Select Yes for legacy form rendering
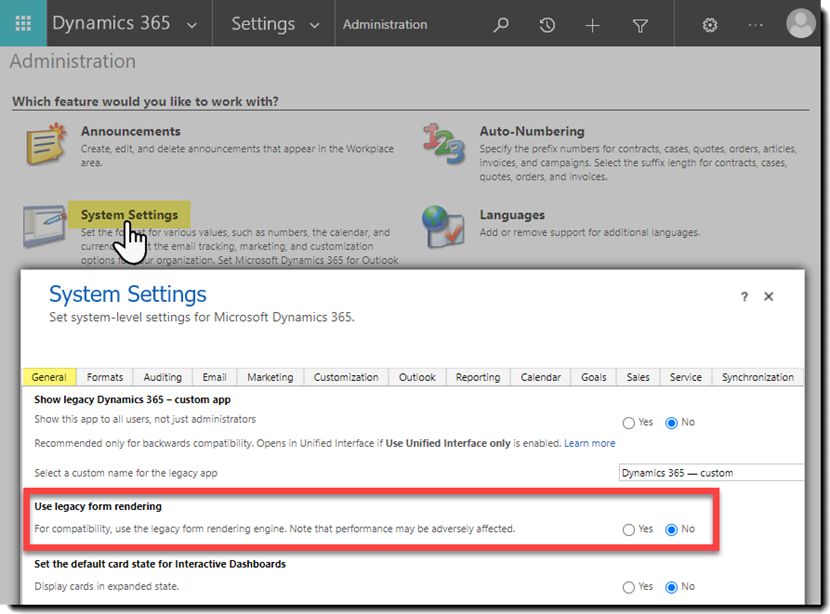 [628, 530]
